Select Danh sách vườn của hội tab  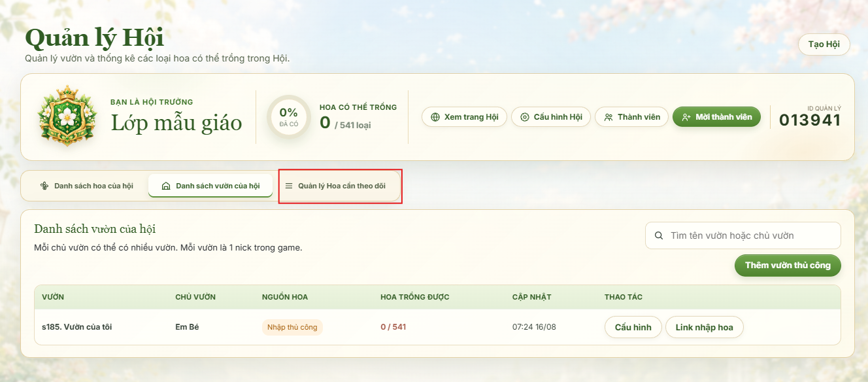pyautogui.click(x=210, y=186)
